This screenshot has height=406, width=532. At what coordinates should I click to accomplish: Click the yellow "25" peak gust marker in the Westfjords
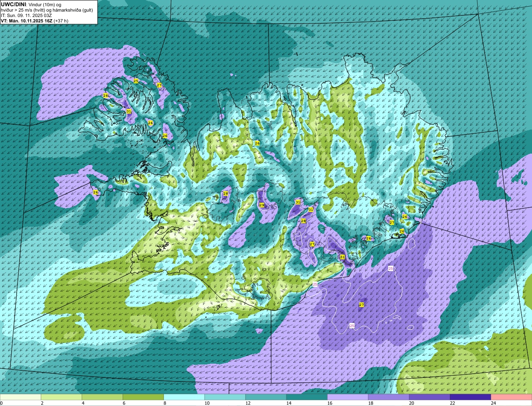[x=136, y=81]
